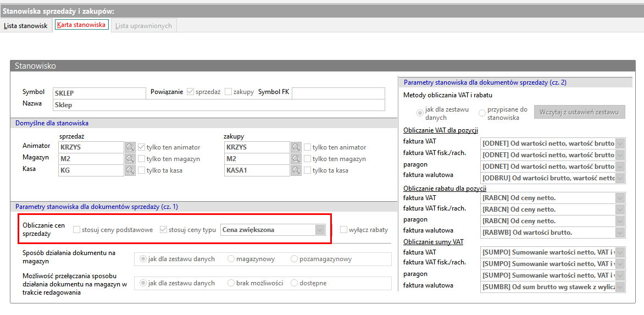Switch to the Karta stanowiska tab
This screenshot has height=315, width=644.
(x=81, y=25)
